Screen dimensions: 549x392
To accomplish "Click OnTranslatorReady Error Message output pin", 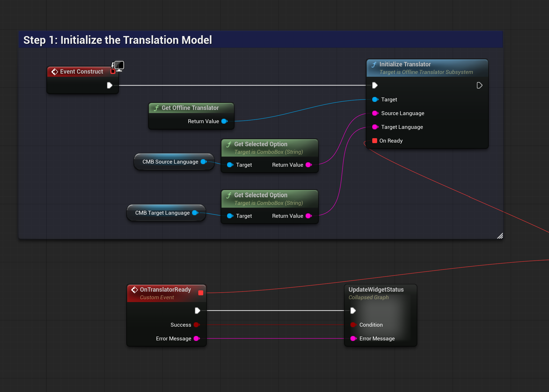I will (197, 339).
